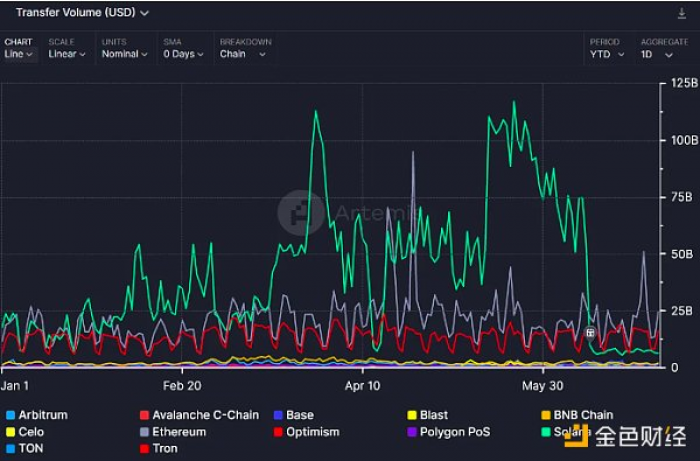Click the Apr 10 x-axis label
This screenshot has height=461, width=700.
[x=362, y=386]
